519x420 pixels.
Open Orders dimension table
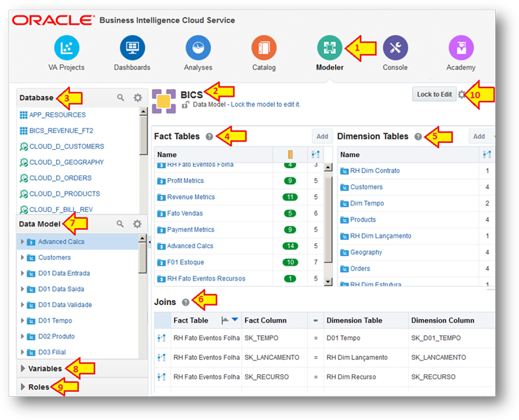tap(360, 269)
